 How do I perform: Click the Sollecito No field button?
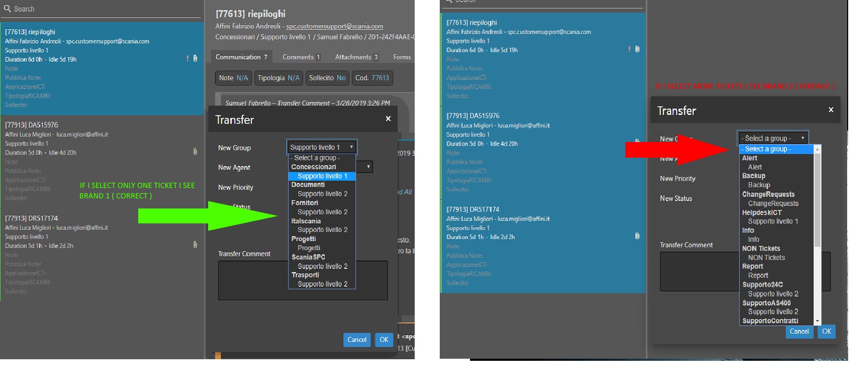click(327, 78)
